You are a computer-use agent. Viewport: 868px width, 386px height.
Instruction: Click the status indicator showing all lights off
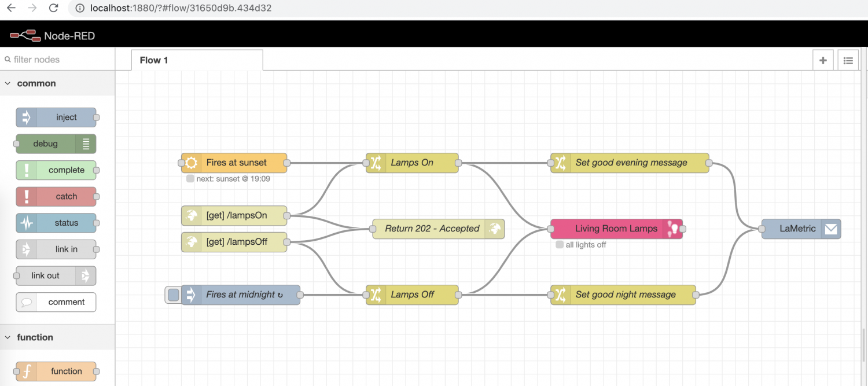(560, 245)
